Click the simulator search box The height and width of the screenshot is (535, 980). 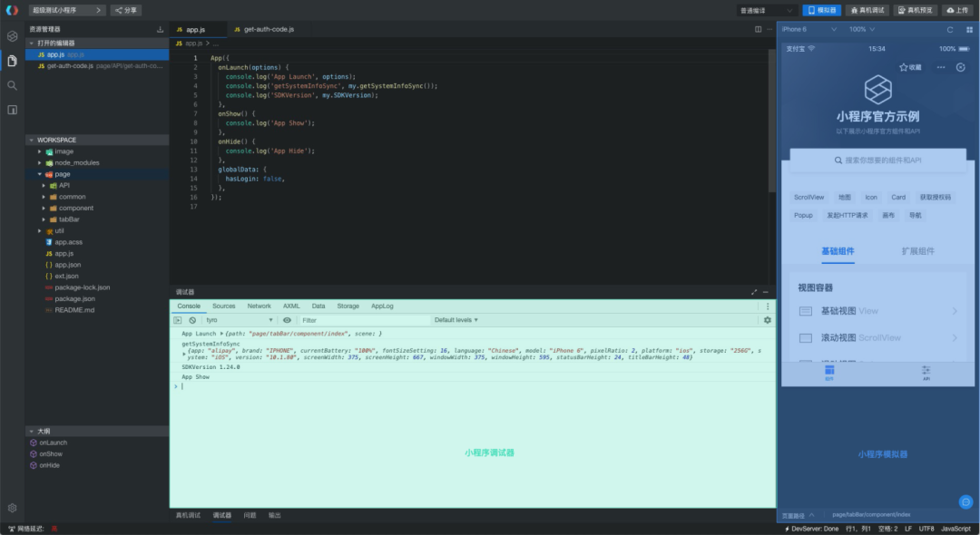click(x=877, y=160)
